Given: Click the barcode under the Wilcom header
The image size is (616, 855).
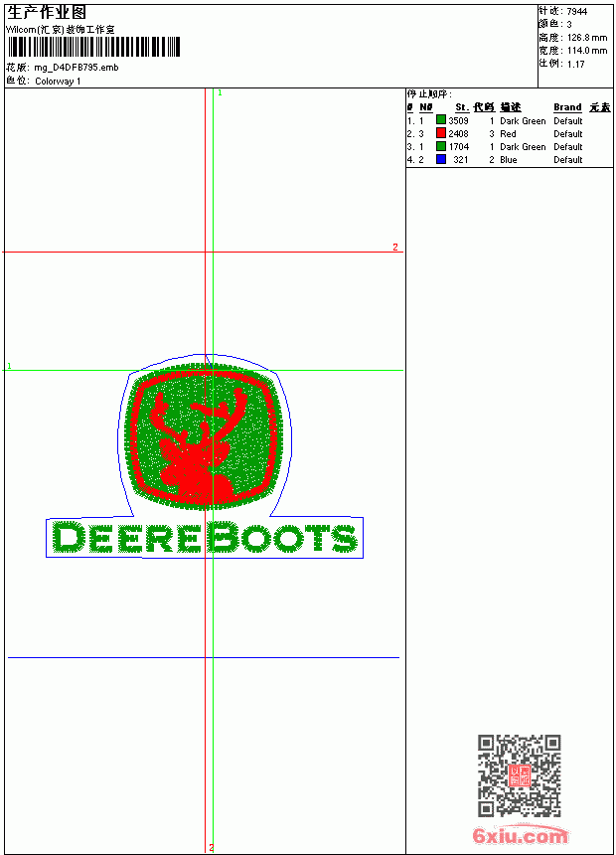Looking at the screenshot, I should tap(93, 47).
